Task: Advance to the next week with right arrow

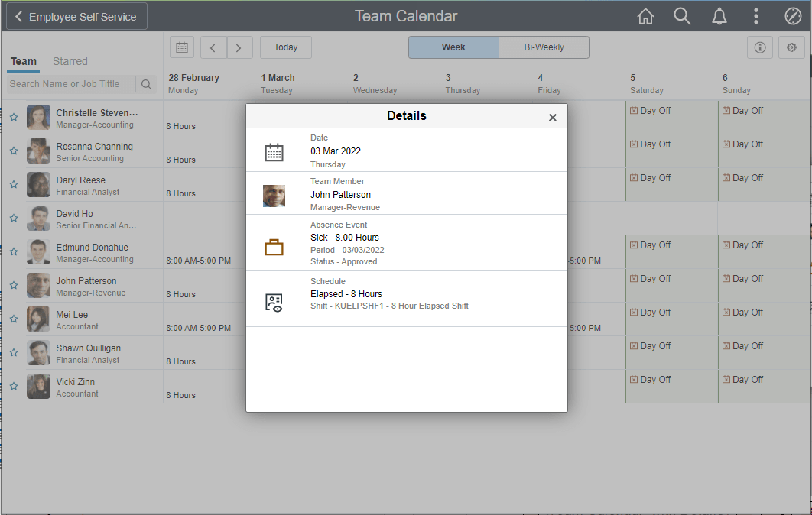Action: coord(239,47)
